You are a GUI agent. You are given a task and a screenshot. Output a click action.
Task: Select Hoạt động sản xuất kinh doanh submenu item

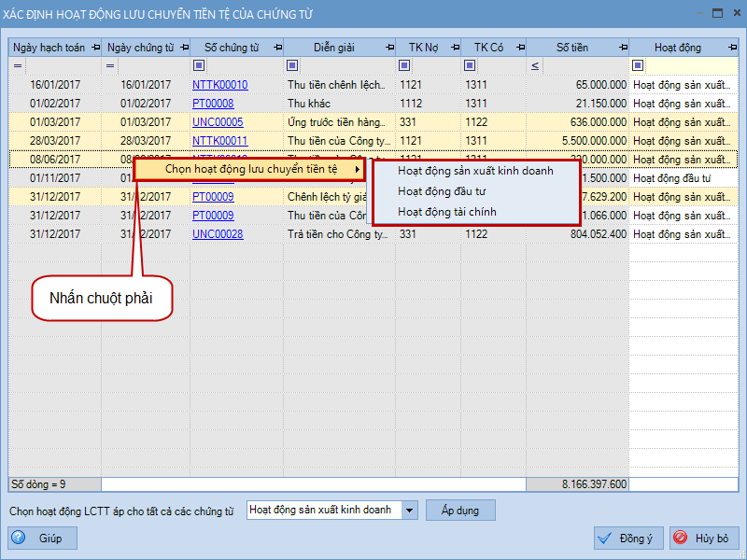pos(474,171)
